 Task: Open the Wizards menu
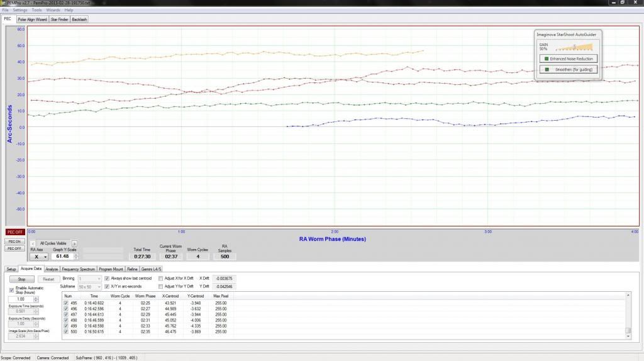tap(53, 10)
